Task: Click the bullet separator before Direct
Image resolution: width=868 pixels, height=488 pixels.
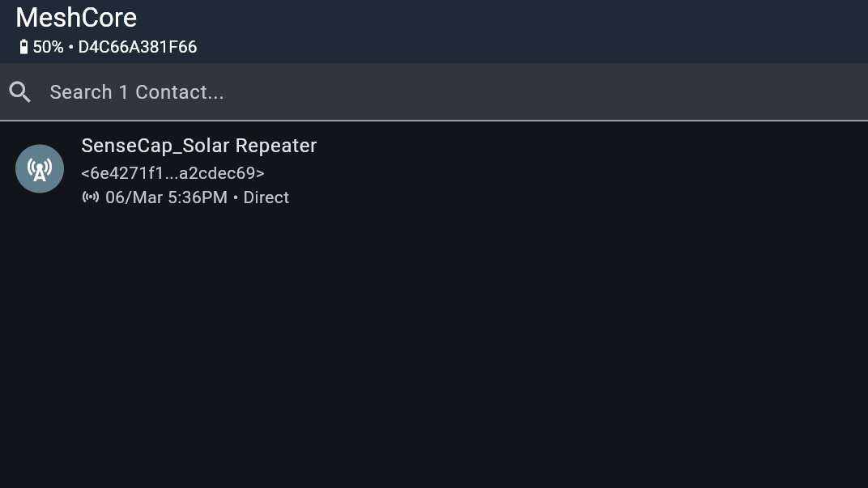Action: (236, 197)
